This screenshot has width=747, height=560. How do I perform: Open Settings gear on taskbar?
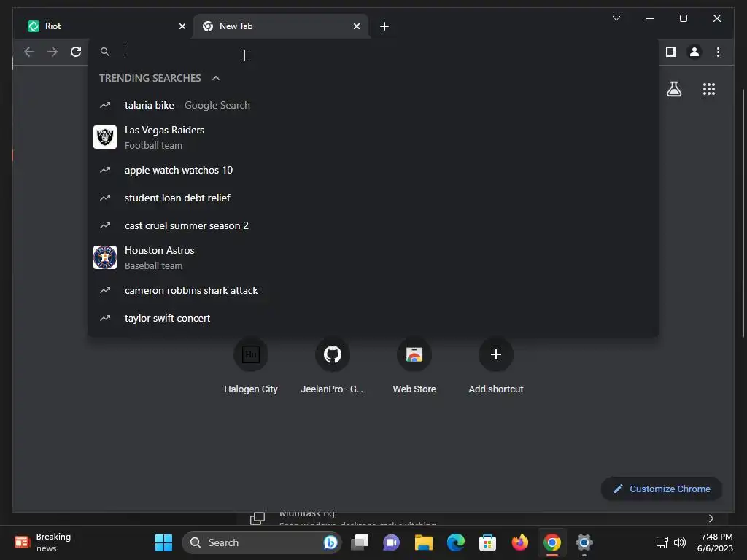584,542
